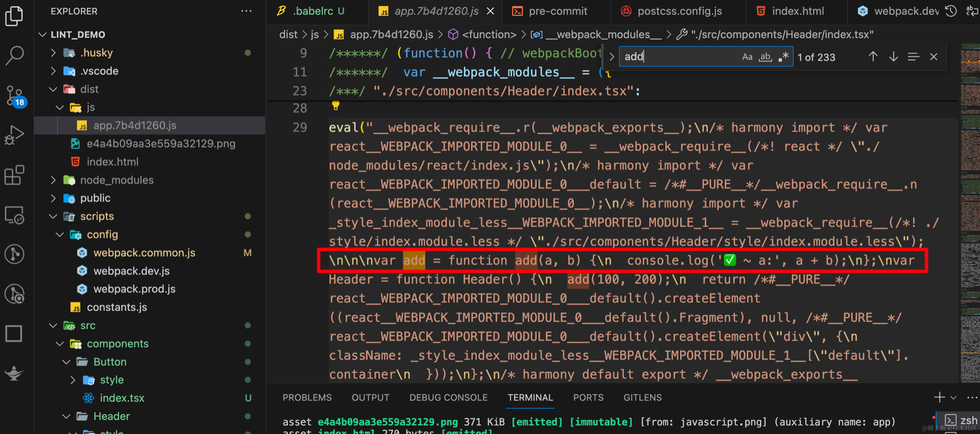
Task: Open index.tsx under Button folder
Action: click(x=150, y=398)
